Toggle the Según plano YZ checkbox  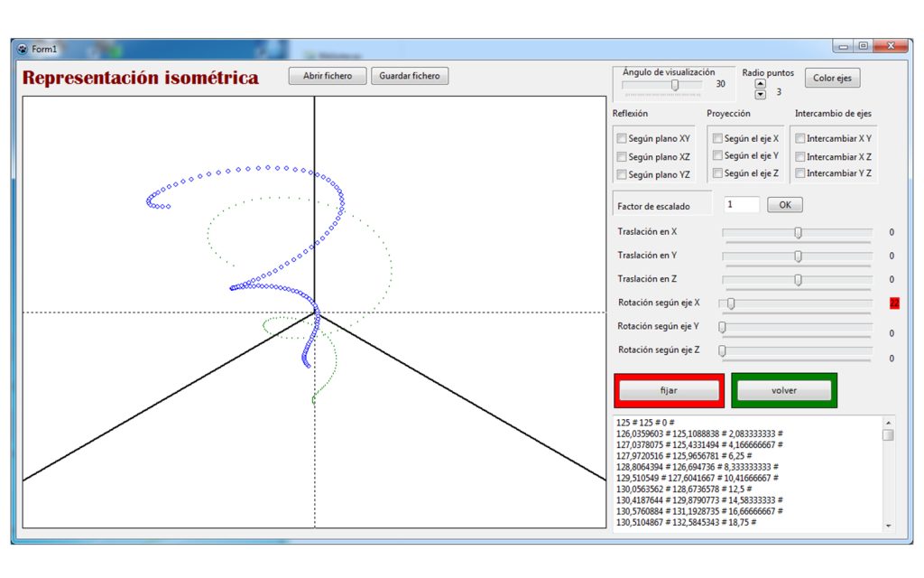click(x=622, y=174)
